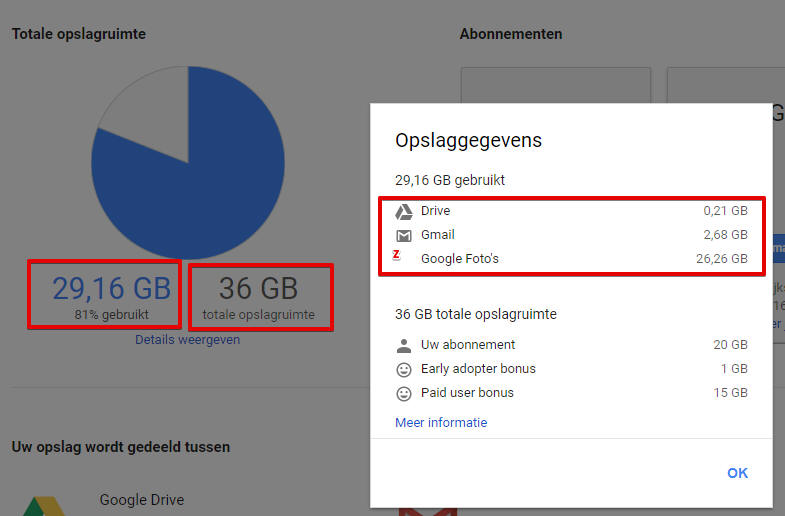This screenshot has width=785, height=516.
Task: Click the Drive icon in the storage details
Action: pyautogui.click(x=404, y=212)
